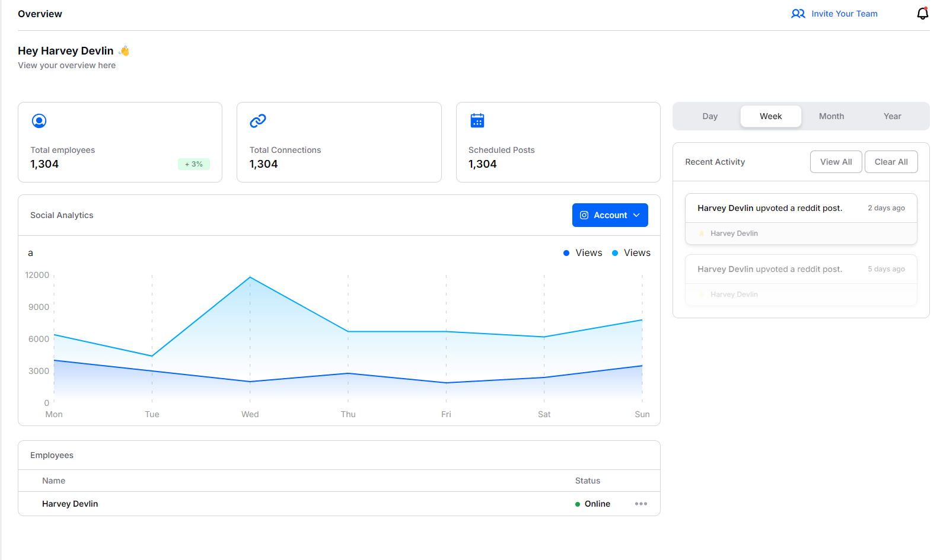The height and width of the screenshot is (560, 940).
Task: Click the Scheduled Posts calendar icon
Action: 477,120
